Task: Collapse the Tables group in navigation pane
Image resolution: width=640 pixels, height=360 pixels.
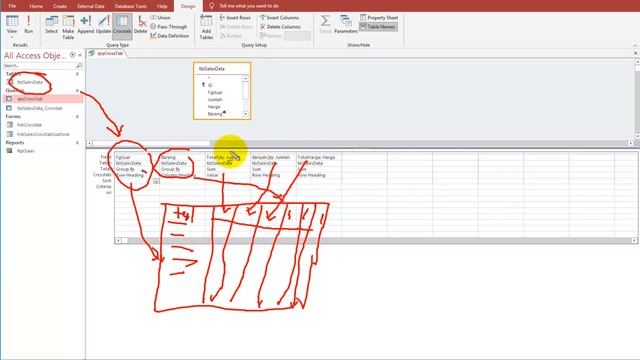Action: pos(77,74)
